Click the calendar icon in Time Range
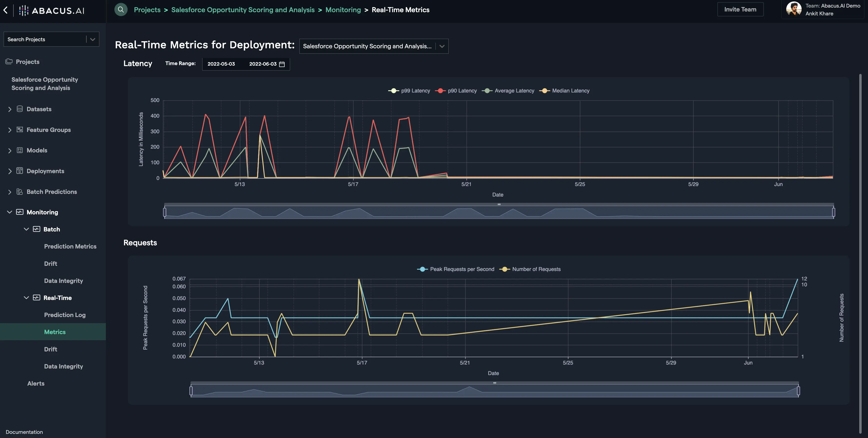Viewport: 868px width, 438px height. point(282,64)
